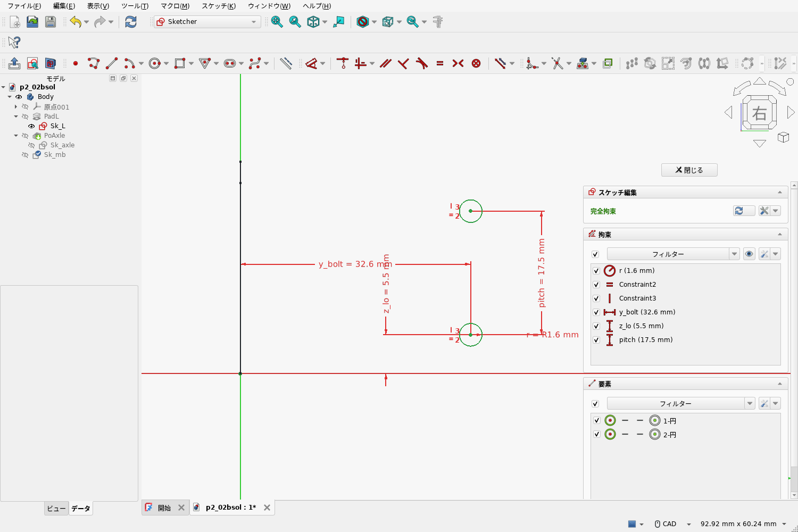This screenshot has height=532, width=798.
Task: Click the leave sketch icon
Action: point(14,63)
